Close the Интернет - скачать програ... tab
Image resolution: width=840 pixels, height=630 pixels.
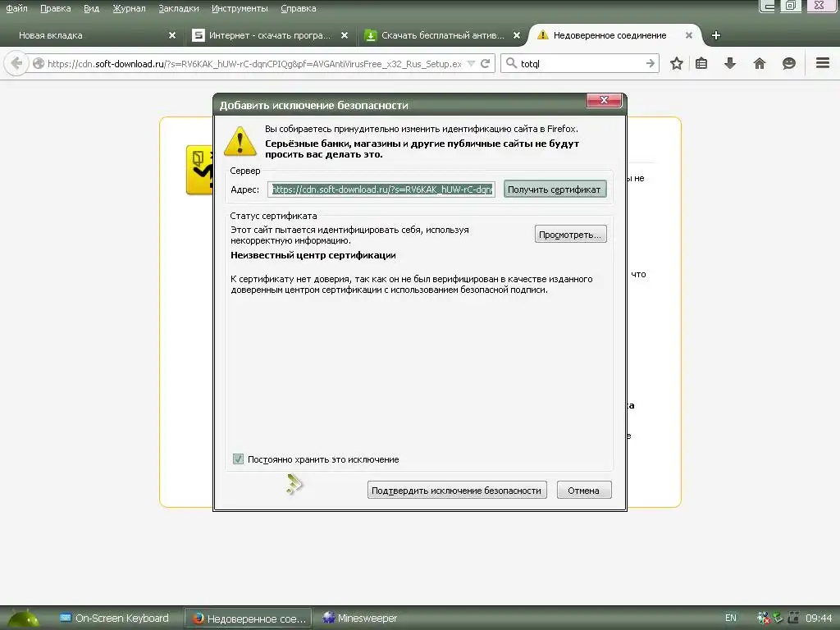tap(345, 35)
